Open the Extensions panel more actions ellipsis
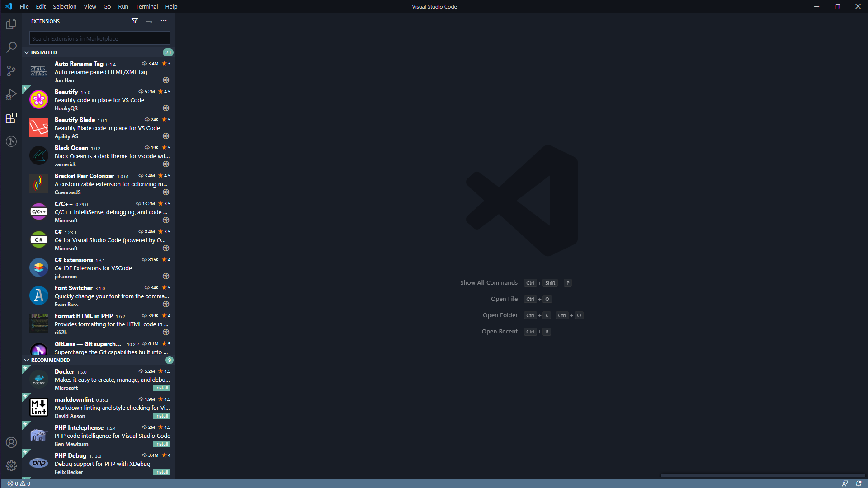The height and width of the screenshot is (488, 868). (164, 21)
